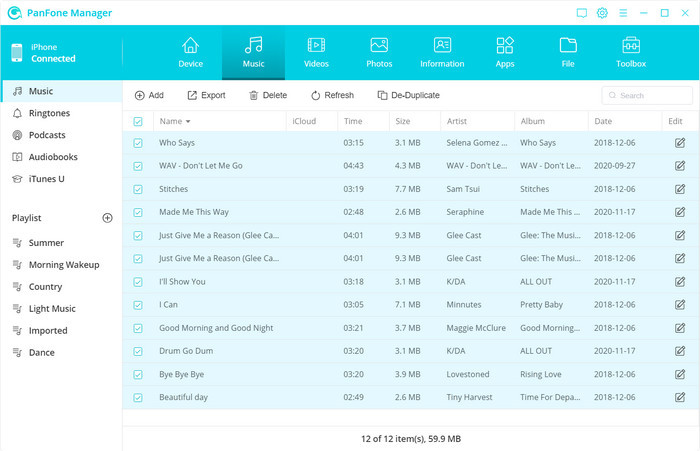Open the Light Music playlist
Screen dimensions: 700x451
[x=61, y=309]
